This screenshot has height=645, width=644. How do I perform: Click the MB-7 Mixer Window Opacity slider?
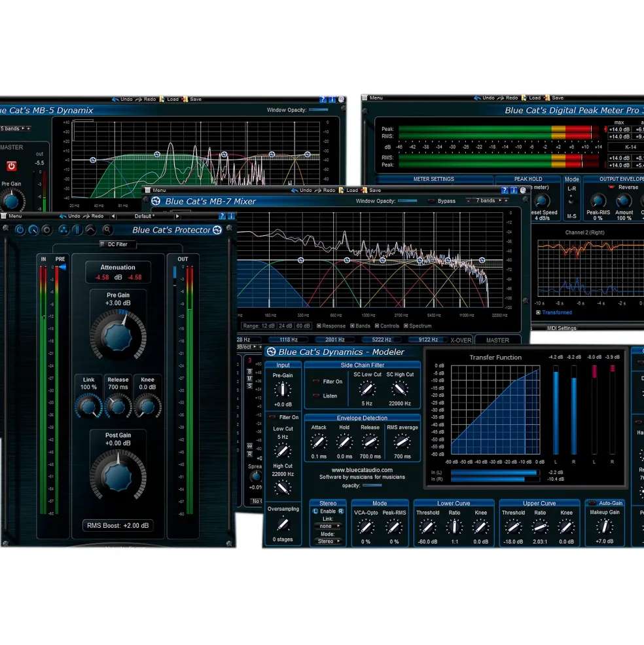click(408, 201)
